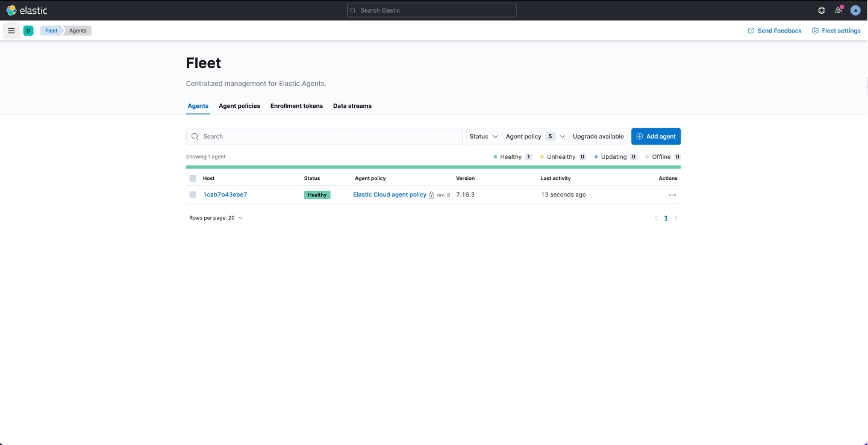The image size is (868, 445).
Task: Click the Updating count summary
Action: 616,157
